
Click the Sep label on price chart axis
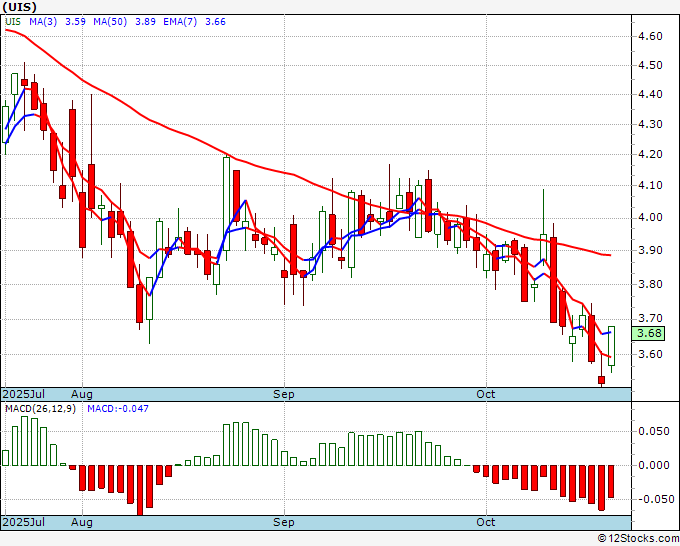tap(284, 394)
